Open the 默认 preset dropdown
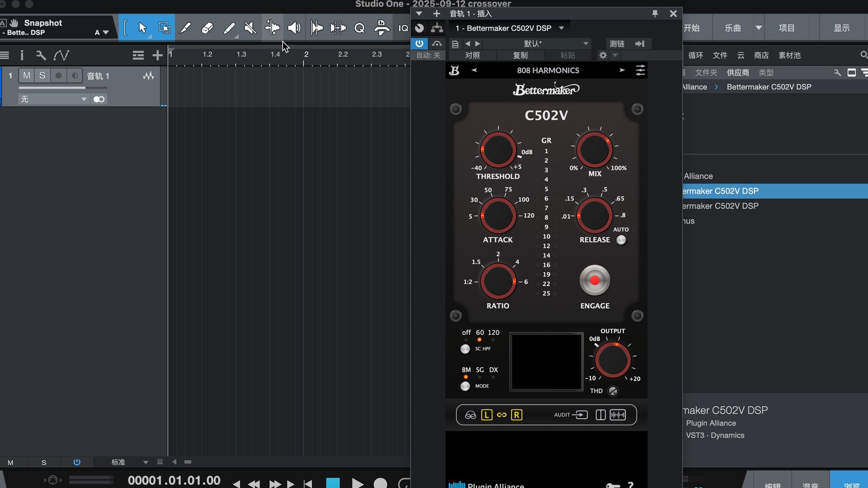The image size is (868, 488). coord(536,44)
